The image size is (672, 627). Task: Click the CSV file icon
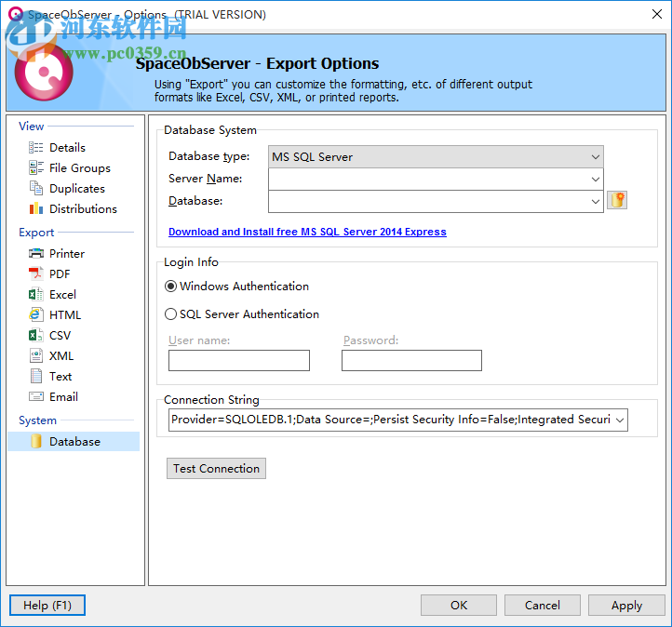point(36,335)
